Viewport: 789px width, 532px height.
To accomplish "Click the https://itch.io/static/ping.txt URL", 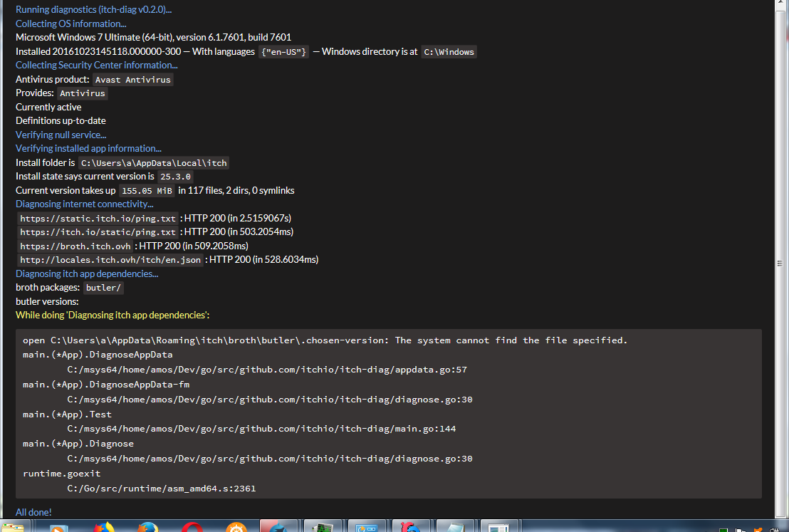I will [98, 232].
